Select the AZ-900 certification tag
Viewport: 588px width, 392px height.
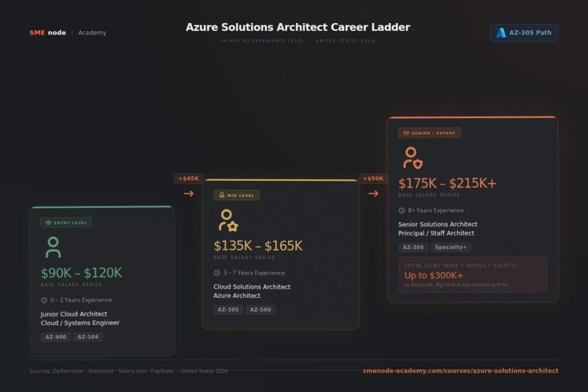(x=56, y=337)
